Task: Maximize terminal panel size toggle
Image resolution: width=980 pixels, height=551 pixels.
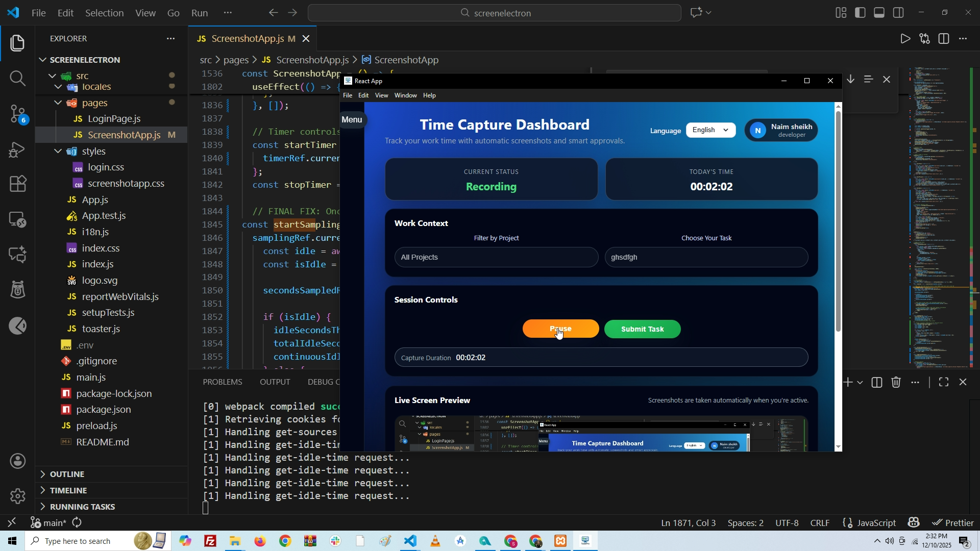Action: tap(943, 382)
